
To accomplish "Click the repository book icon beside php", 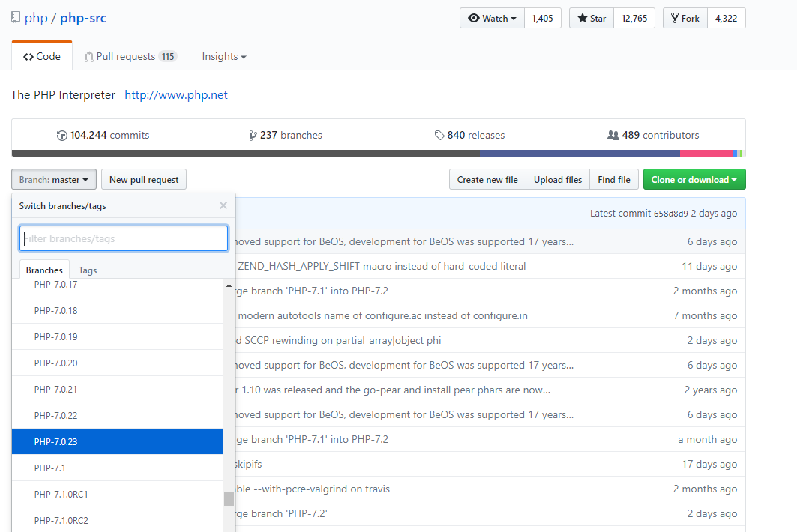I will coord(16,18).
